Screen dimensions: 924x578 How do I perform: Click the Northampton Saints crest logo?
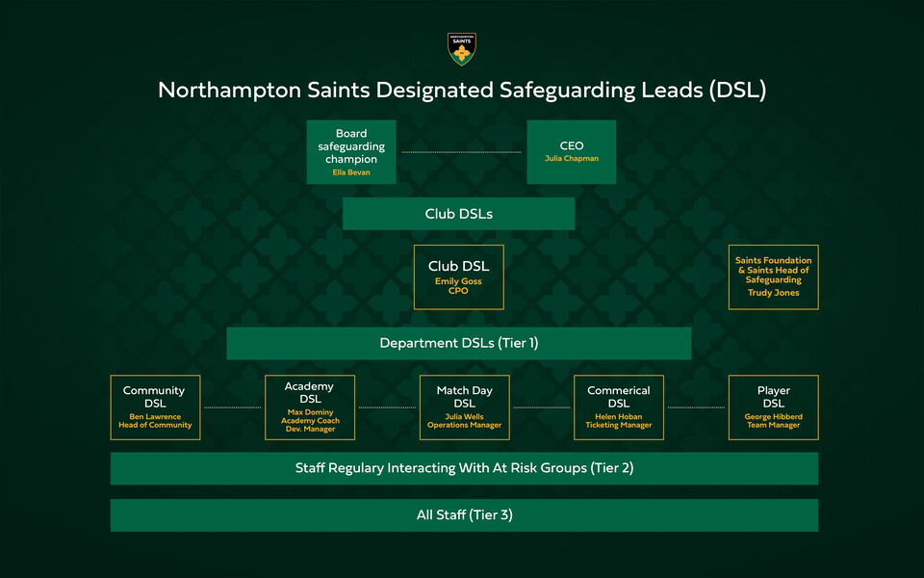462,49
